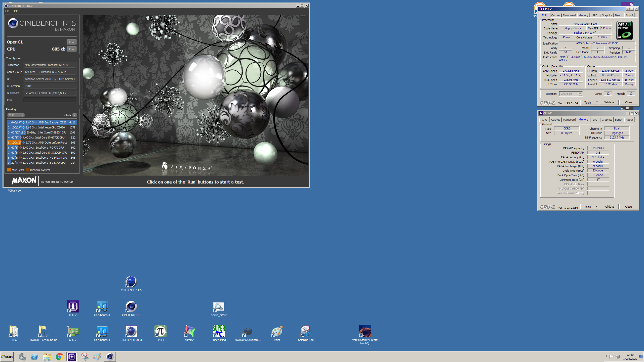The image size is (644, 362).
Task: Launch the CPU-Z desktop shortcut
Action: pos(73,308)
